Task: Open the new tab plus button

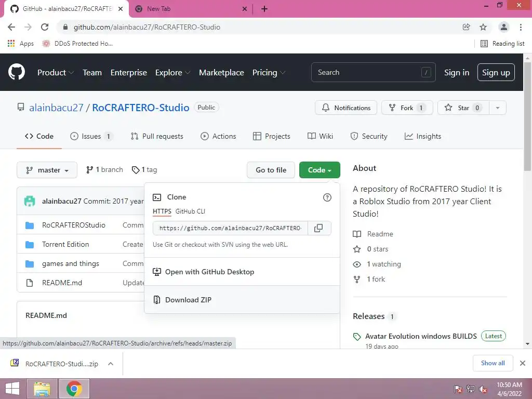Action: pos(264,9)
